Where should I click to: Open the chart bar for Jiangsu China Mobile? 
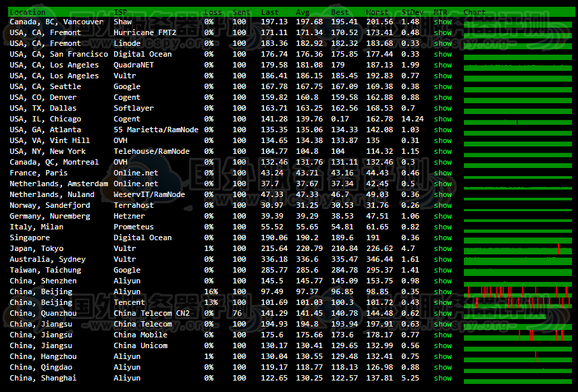(x=518, y=335)
